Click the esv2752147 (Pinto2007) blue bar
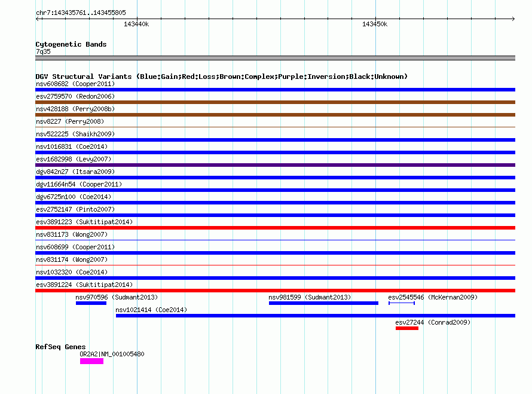This screenshot has height=394, width=532. (275, 215)
